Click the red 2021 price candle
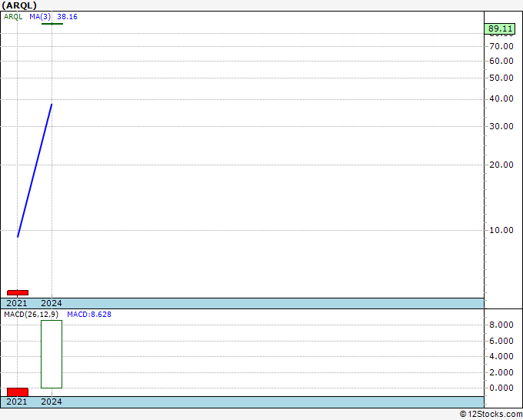 click(18, 292)
